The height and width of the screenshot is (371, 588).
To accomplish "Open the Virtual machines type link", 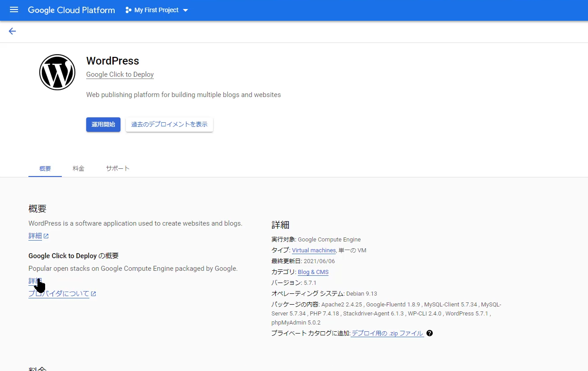I will (314, 250).
